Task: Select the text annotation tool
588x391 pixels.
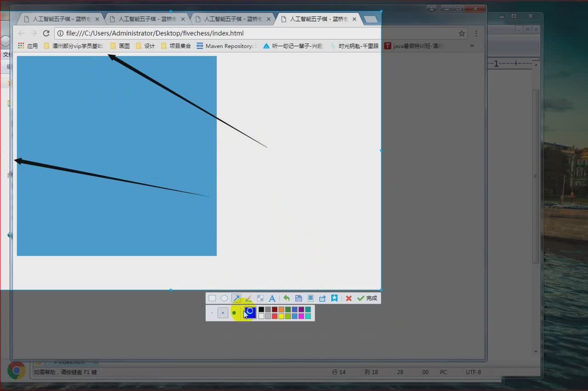Action: 272,298
